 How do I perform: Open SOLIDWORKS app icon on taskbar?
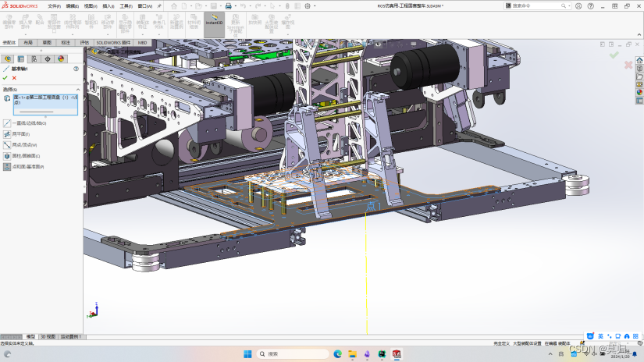point(397,353)
